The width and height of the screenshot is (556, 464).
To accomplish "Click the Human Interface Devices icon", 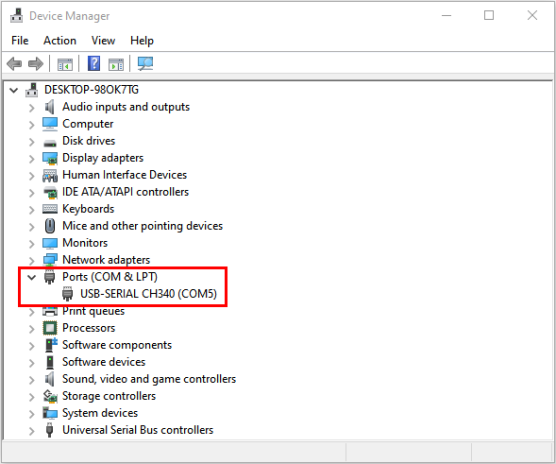I will (50, 175).
